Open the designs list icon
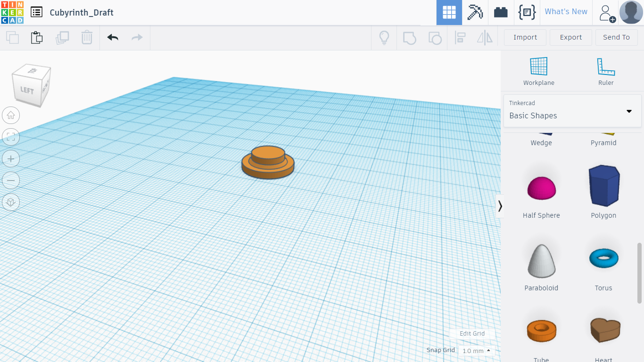The width and height of the screenshot is (644, 362). point(36,12)
